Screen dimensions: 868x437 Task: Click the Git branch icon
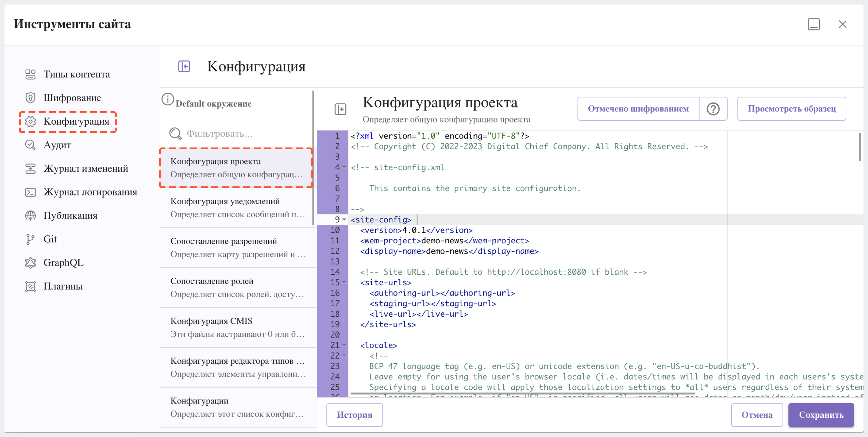coord(30,239)
